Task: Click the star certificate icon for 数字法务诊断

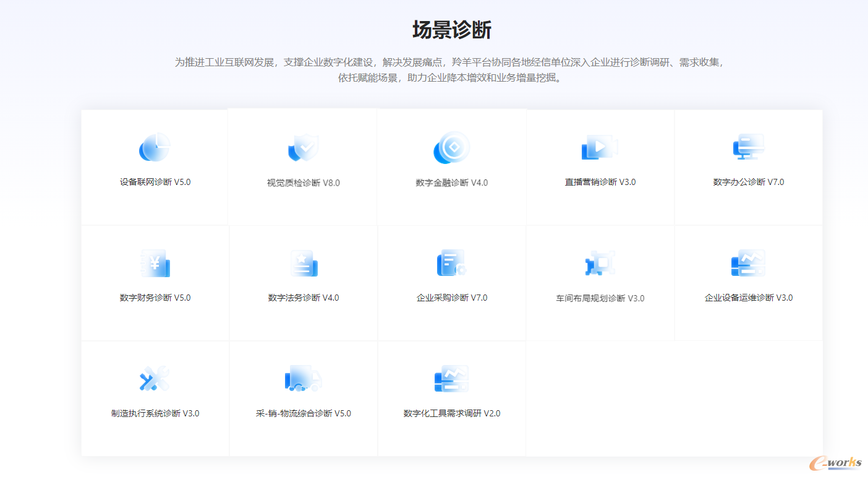Action: tap(304, 264)
